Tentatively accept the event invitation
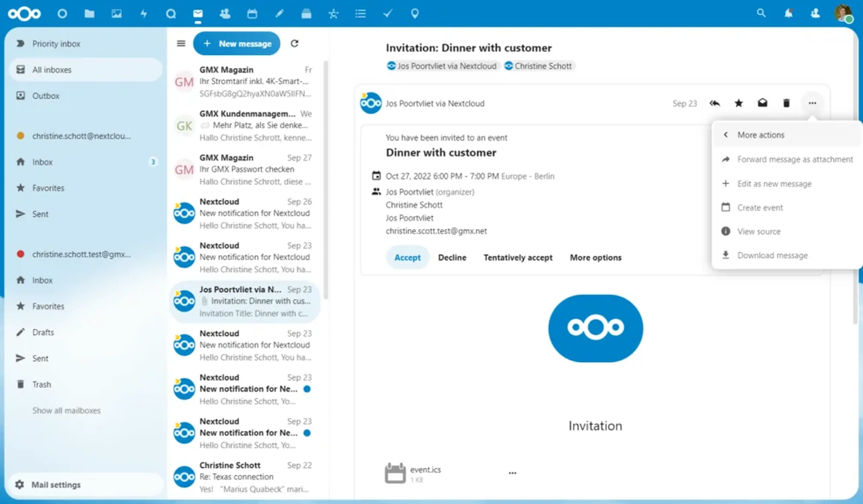 518,258
